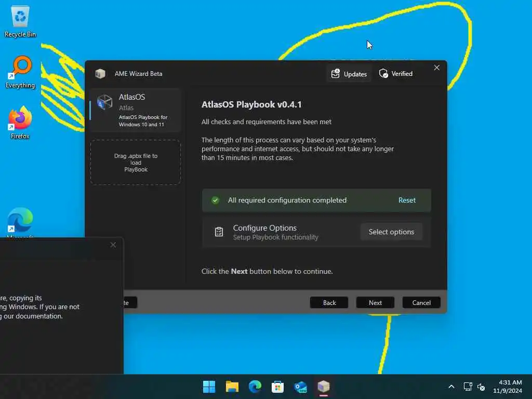Click the Verified shield button

[x=395, y=74]
